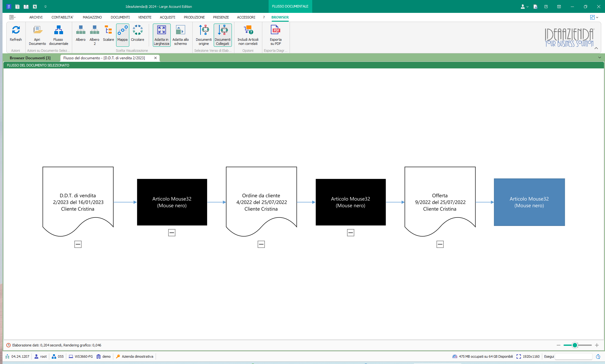Zoom in with the plus button

pyautogui.click(x=597, y=345)
